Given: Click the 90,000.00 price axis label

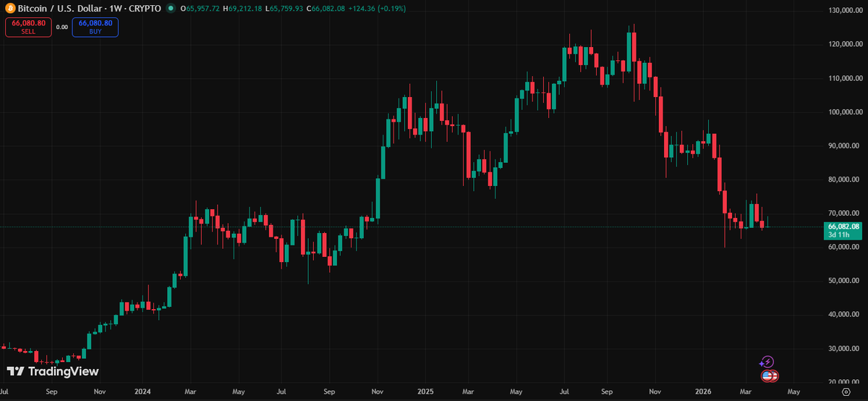Looking at the screenshot, I should click(x=844, y=145).
